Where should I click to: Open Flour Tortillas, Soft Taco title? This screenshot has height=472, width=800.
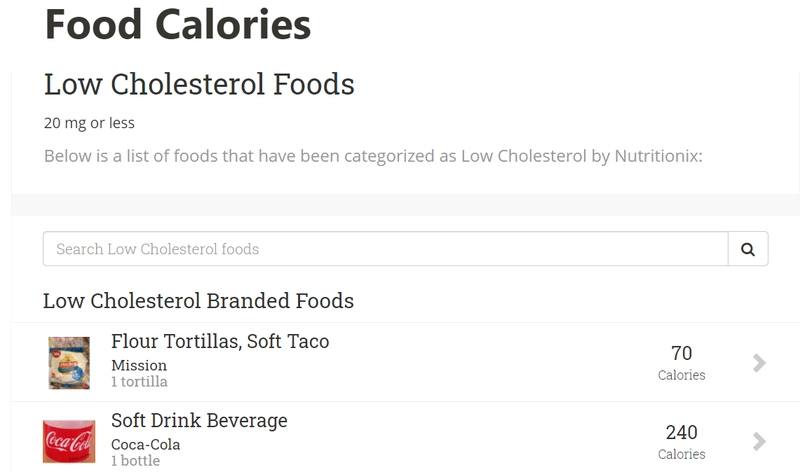click(220, 342)
